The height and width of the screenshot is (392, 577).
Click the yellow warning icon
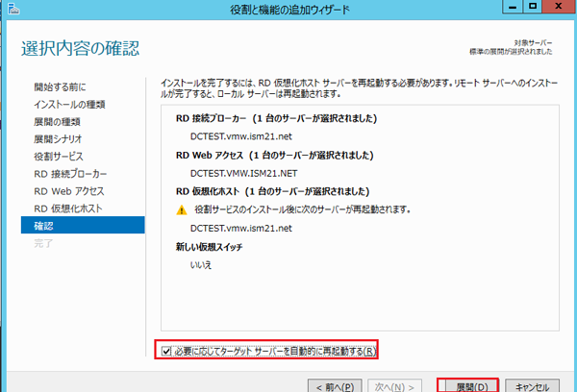[181, 209]
